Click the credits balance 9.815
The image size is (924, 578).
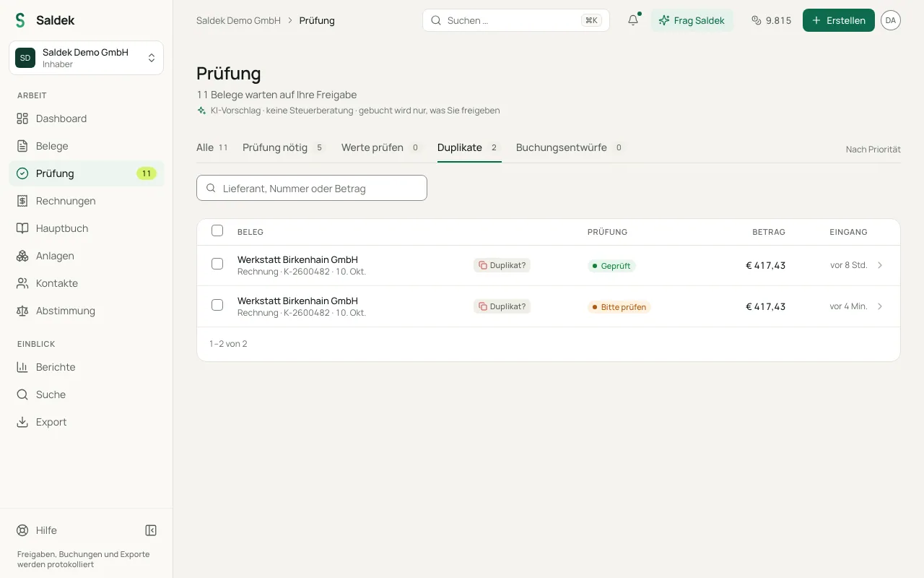[x=771, y=20]
